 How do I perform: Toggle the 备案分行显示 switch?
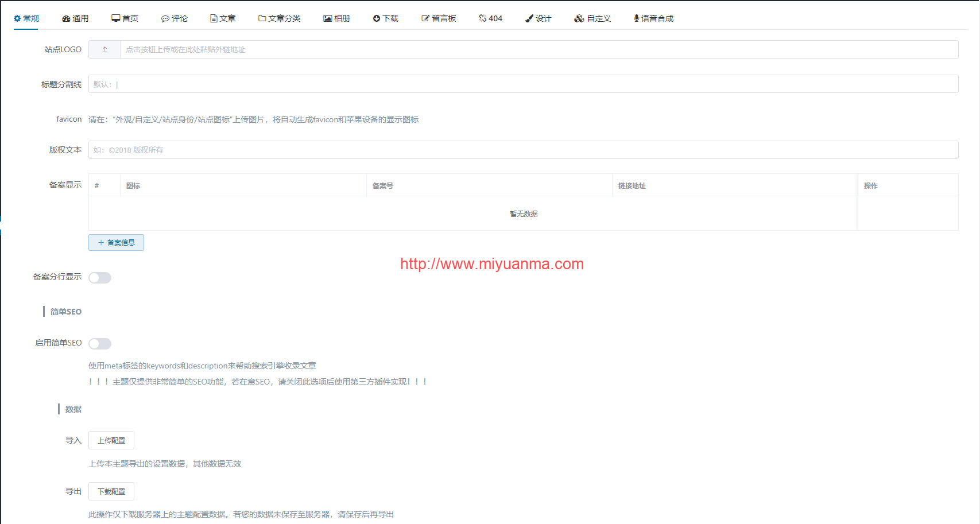tap(100, 278)
